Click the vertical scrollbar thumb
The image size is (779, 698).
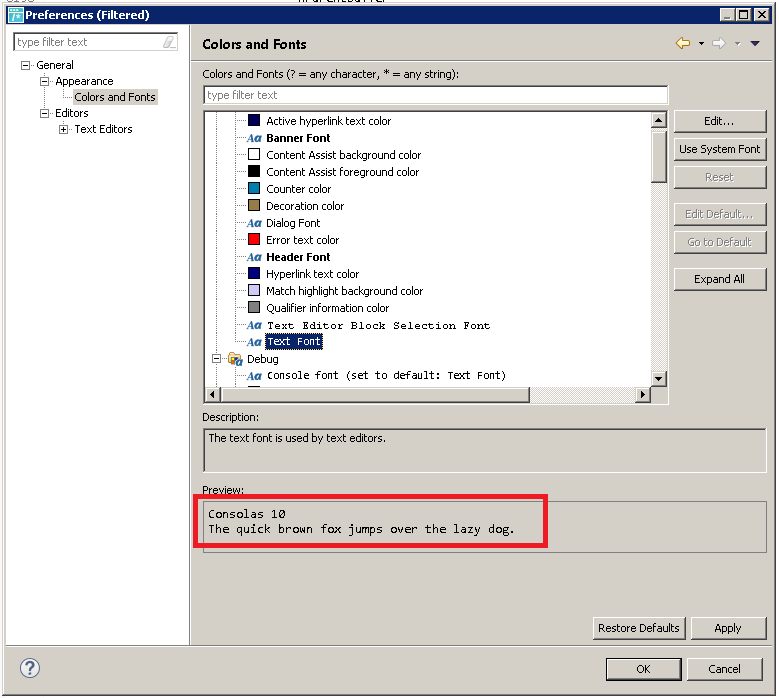coord(658,155)
